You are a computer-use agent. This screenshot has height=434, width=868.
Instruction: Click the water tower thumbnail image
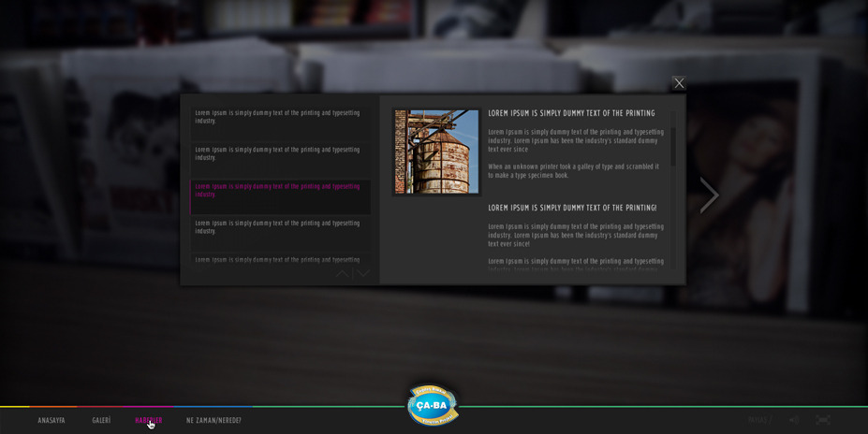click(x=436, y=152)
